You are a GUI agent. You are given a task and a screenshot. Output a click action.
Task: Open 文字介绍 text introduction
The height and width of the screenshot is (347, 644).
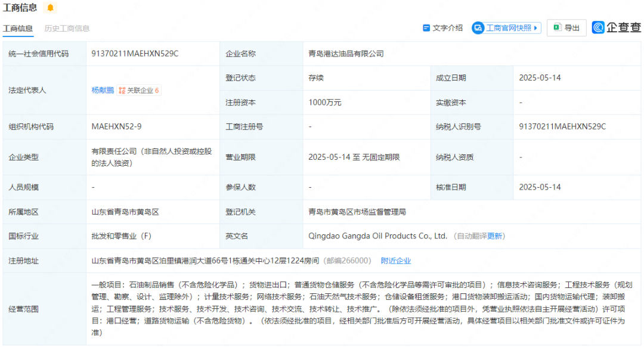pyautogui.click(x=442, y=28)
